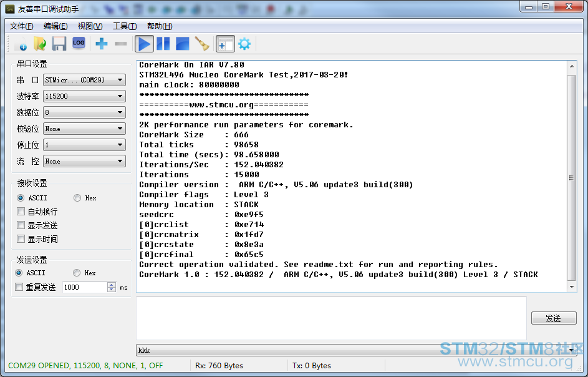Open the 文件(F) menu
Image resolution: width=588 pixels, height=377 pixels.
click(21, 26)
